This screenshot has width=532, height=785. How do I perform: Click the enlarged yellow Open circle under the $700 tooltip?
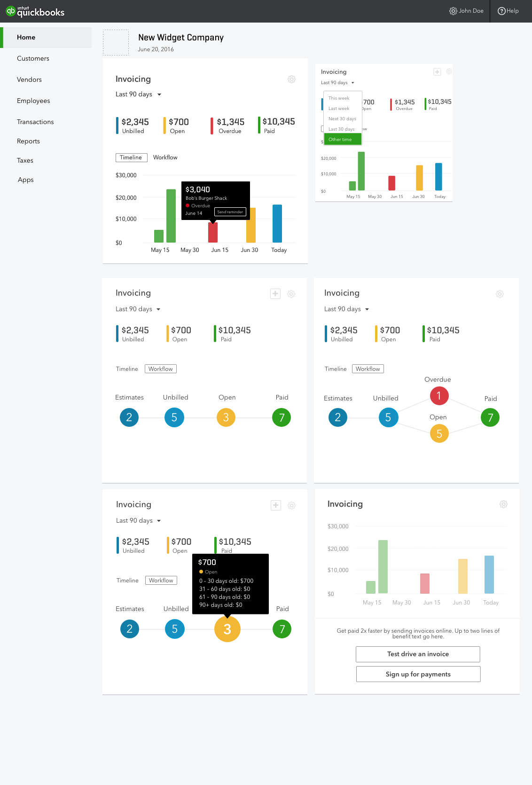pyautogui.click(x=227, y=629)
